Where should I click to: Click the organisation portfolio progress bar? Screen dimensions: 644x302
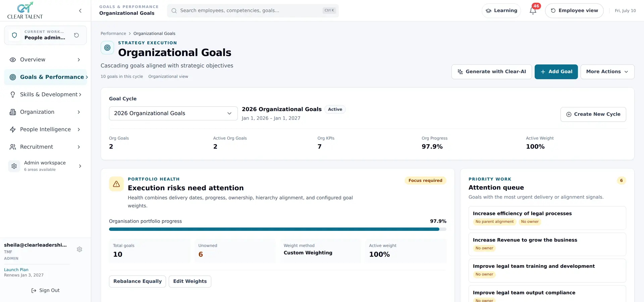pyautogui.click(x=278, y=230)
